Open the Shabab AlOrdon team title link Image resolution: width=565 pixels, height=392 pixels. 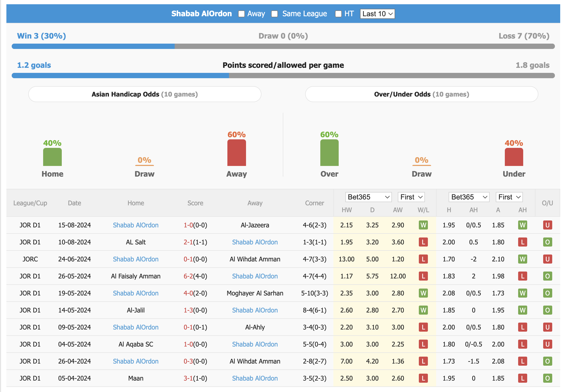(202, 14)
